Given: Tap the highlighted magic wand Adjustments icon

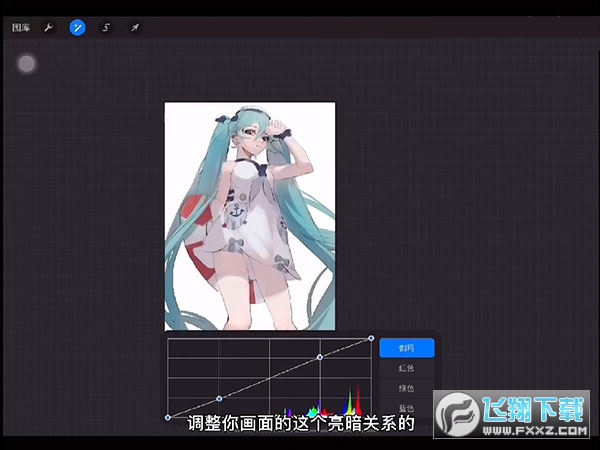Looking at the screenshot, I should click(78, 28).
